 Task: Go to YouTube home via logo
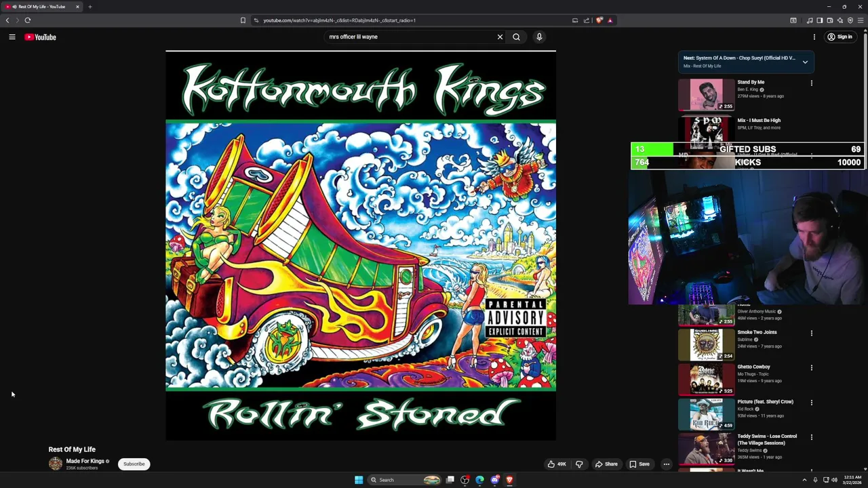pyautogui.click(x=40, y=37)
